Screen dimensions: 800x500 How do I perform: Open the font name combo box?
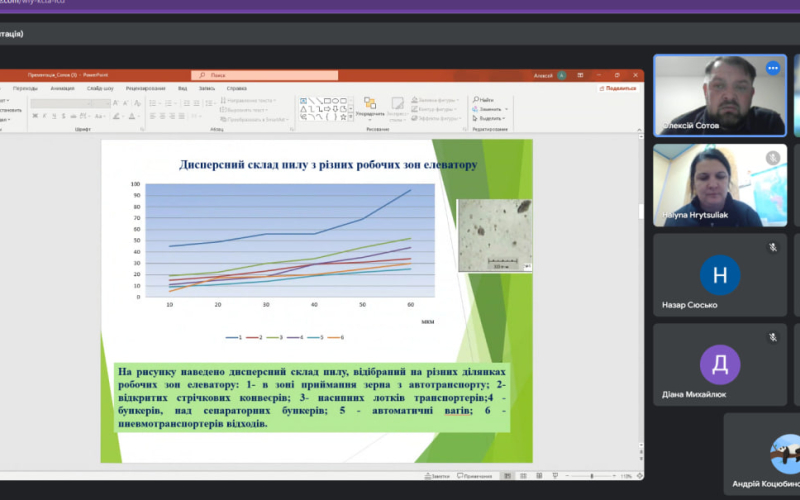pos(59,104)
